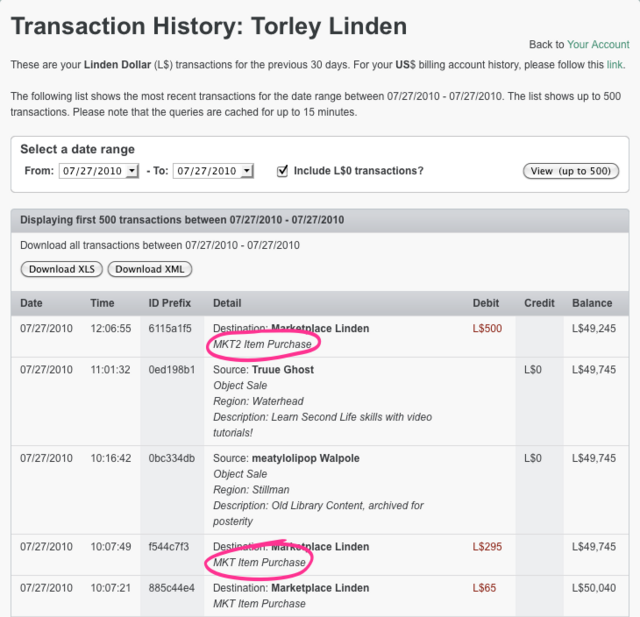The image size is (640, 617).
Task: Follow the billing history link
Action: (614, 65)
